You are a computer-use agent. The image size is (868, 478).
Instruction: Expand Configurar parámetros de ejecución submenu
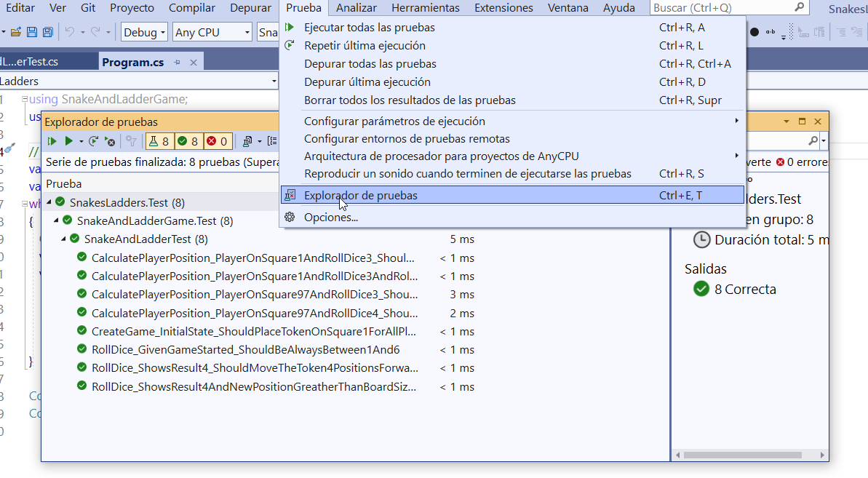(512, 121)
